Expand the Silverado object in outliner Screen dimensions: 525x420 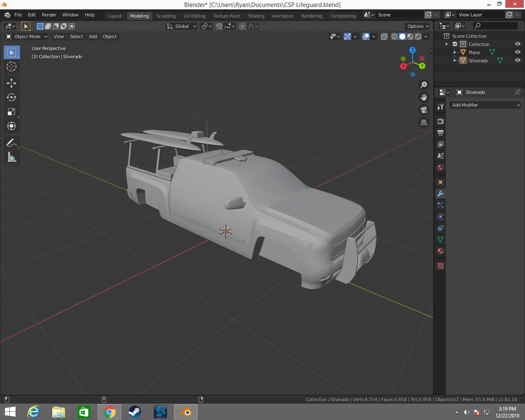(455, 61)
